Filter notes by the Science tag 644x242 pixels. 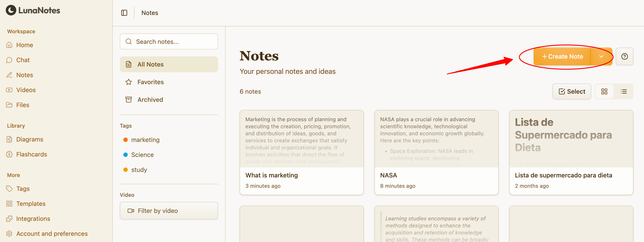coord(142,155)
